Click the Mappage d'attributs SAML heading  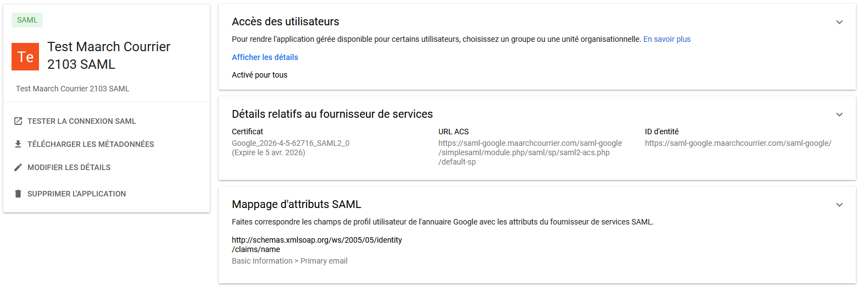pos(297,204)
